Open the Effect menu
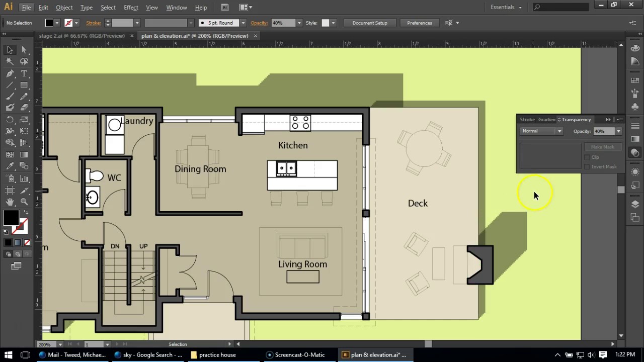This screenshot has width=644, height=362. (131, 8)
